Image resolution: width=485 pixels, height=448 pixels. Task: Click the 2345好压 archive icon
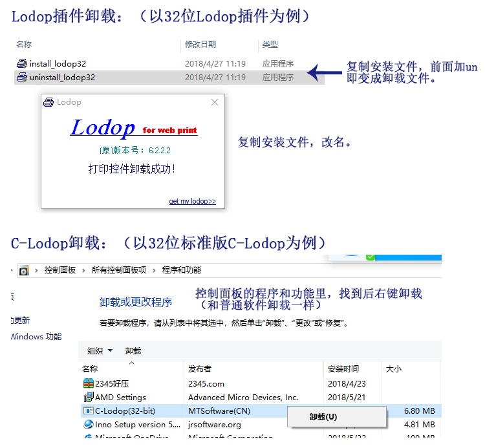pyautogui.click(x=89, y=383)
